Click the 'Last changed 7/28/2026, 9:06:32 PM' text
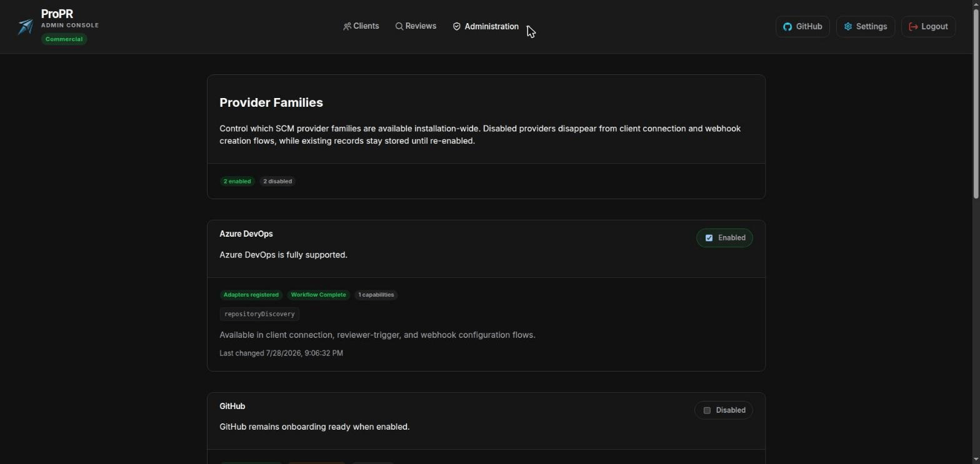980x464 pixels. click(x=281, y=353)
